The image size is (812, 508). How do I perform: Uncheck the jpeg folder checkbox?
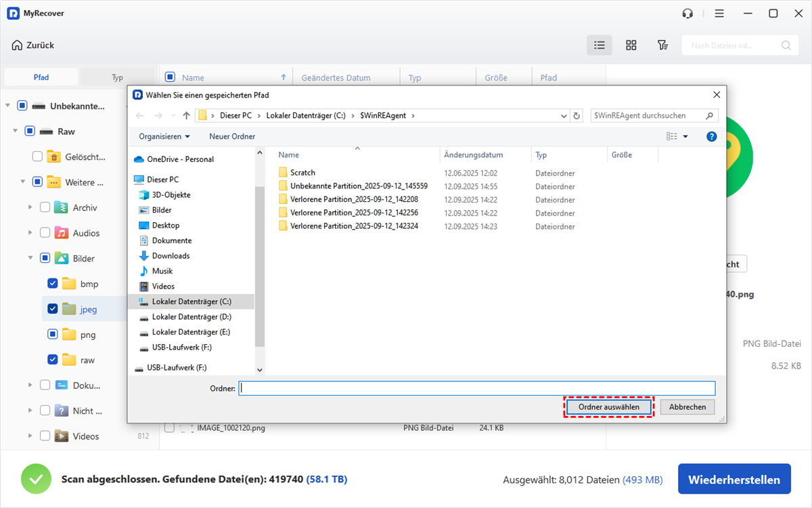pyautogui.click(x=53, y=309)
